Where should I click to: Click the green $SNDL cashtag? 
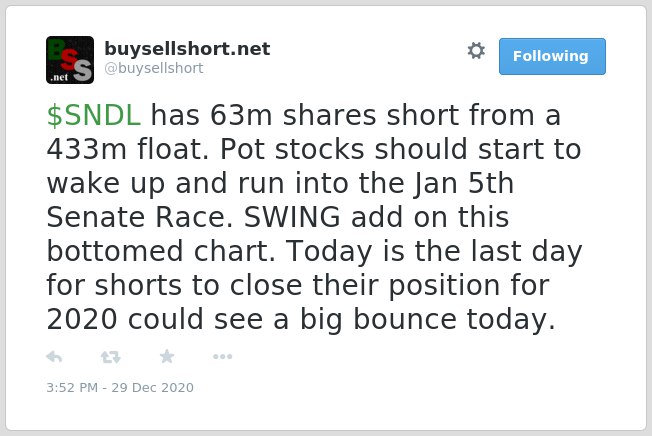tap(94, 115)
